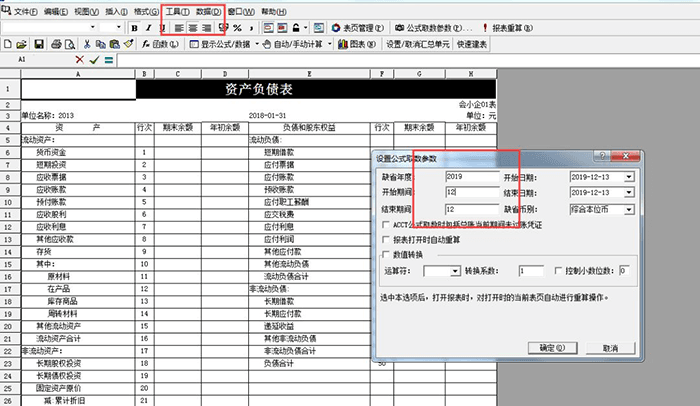700x406 pixels.
Task: Click the equals sign formula icon
Action: point(109,60)
